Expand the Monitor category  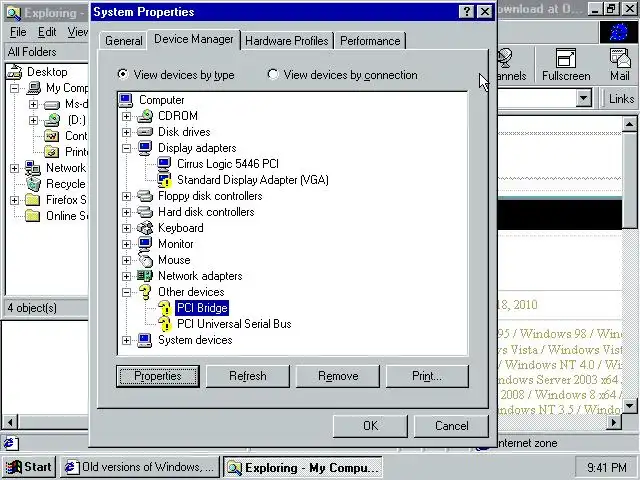tap(127, 244)
